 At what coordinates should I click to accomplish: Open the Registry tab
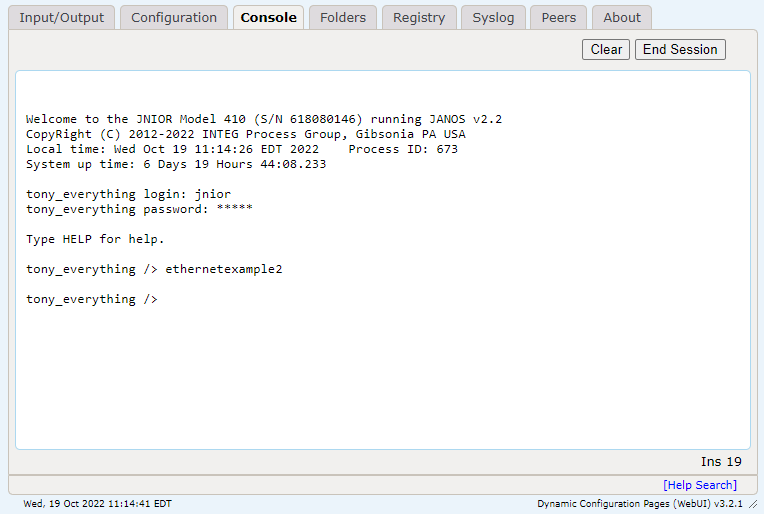pos(419,18)
